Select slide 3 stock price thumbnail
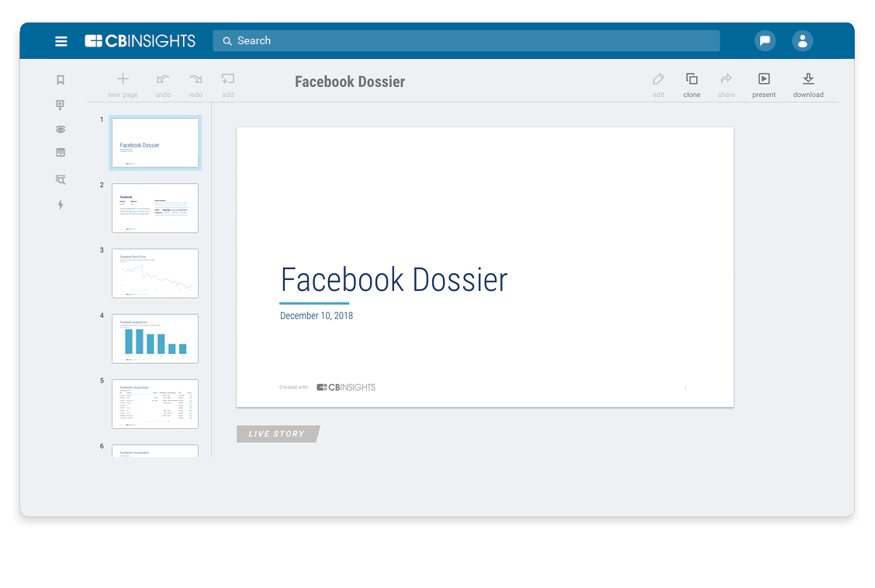 coord(155,273)
